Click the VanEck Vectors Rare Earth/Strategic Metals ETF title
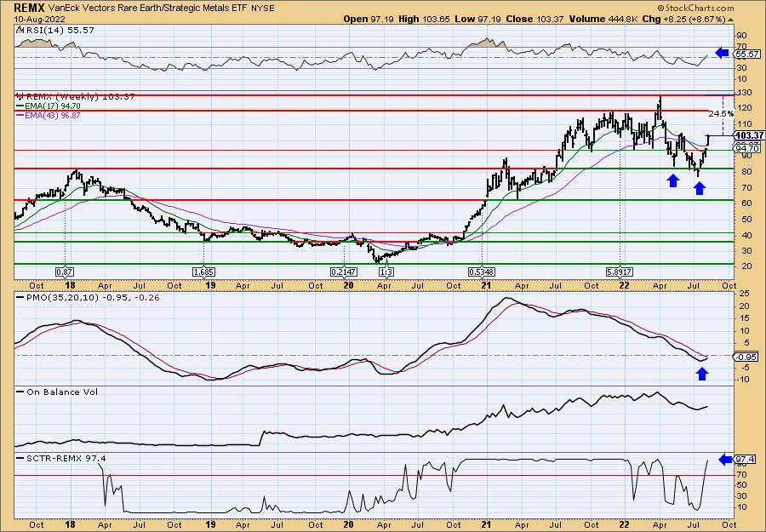 point(148,9)
